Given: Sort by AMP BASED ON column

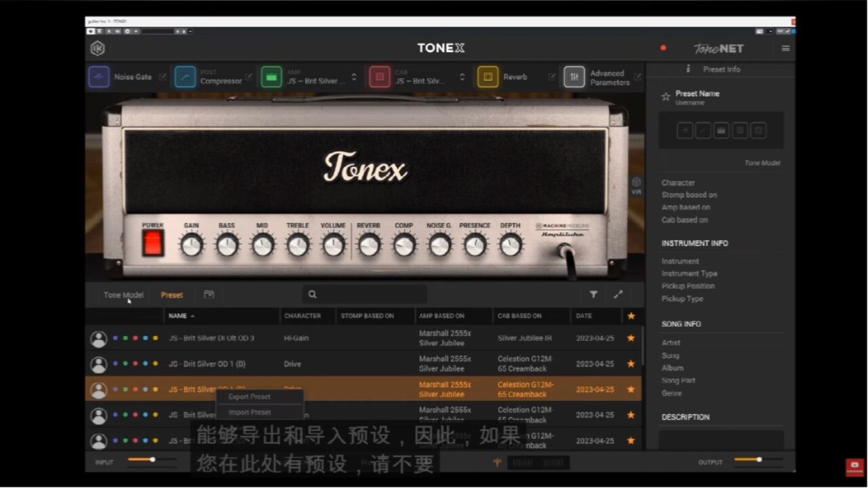Looking at the screenshot, I should point(441,316).
